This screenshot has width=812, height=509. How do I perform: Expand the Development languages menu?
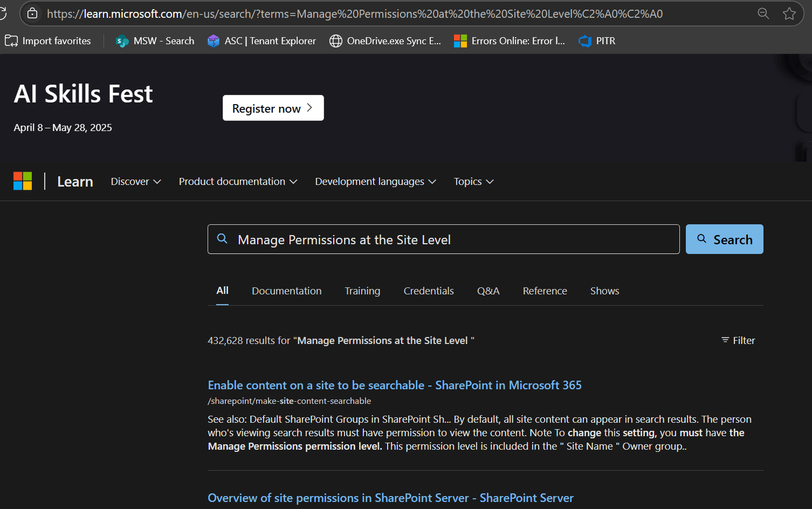[375, 182]
